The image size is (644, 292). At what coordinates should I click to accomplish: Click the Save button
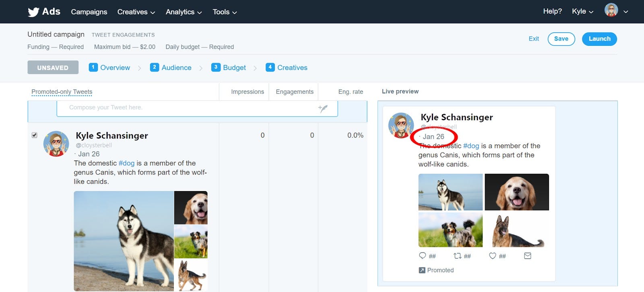tap(561, 39)
